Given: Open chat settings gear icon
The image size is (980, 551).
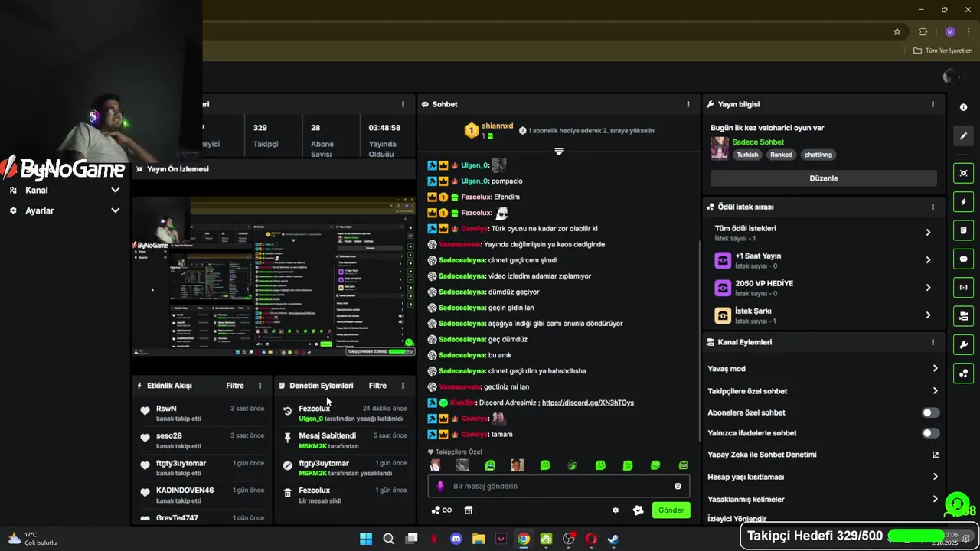Looking at the screenshot, I should 616,510.
